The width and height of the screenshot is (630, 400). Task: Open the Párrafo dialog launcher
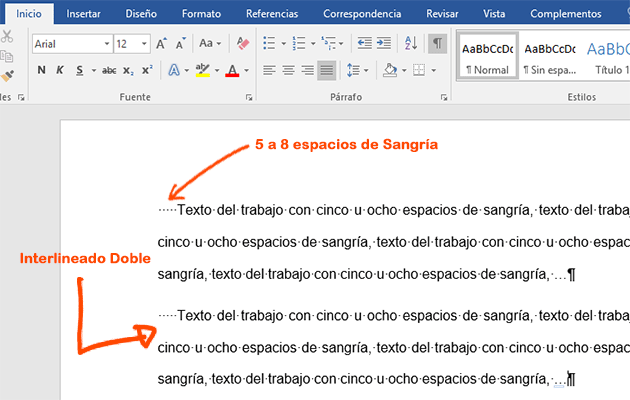tap(444, 97)
